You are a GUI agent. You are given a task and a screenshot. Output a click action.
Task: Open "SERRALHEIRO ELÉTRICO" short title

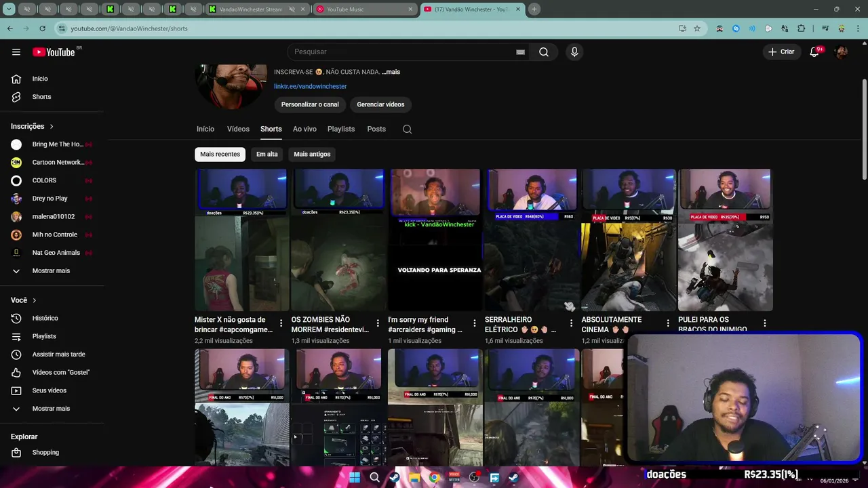point(521,325)
